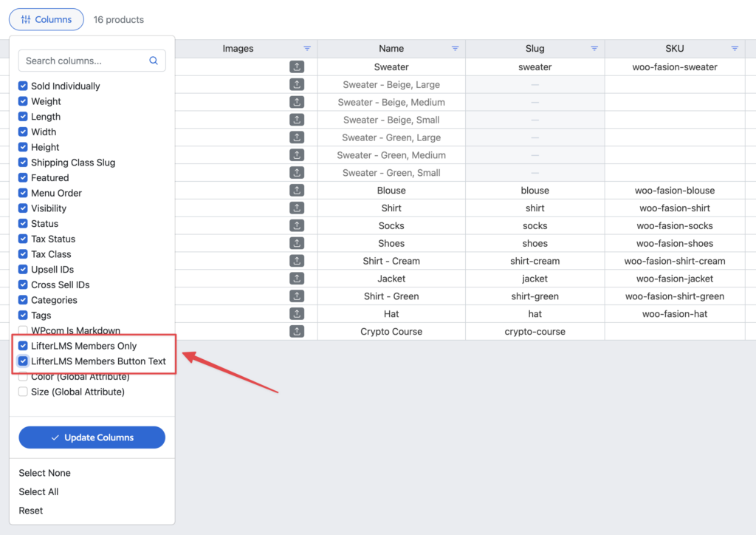Screen dimensions: 756x535
Task: Check the Size (Global Attribute) column
Action: 23,392
